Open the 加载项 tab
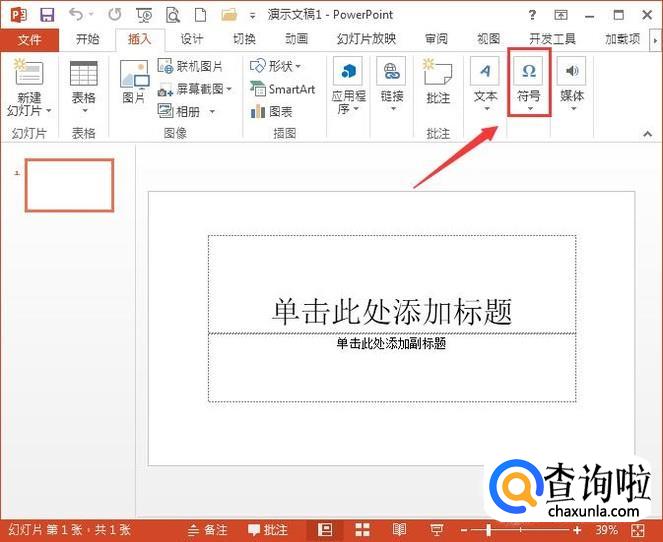 point(622,39)
